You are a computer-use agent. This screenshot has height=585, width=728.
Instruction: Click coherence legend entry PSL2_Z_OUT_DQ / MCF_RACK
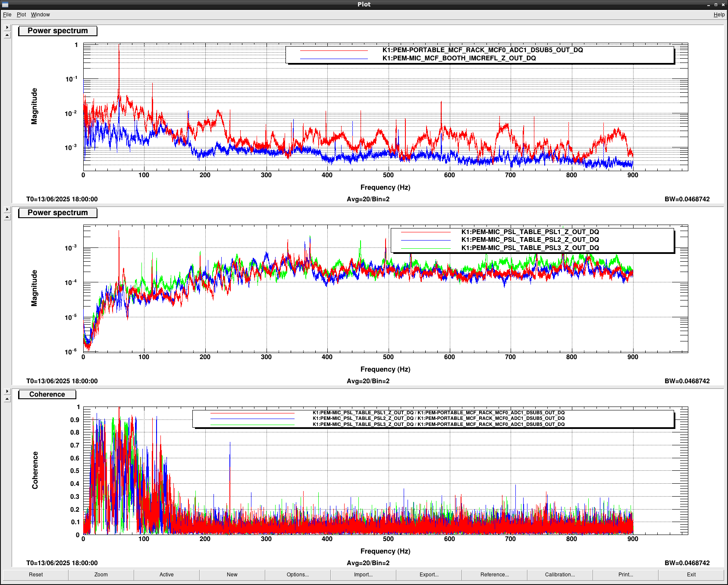point(439,419)
